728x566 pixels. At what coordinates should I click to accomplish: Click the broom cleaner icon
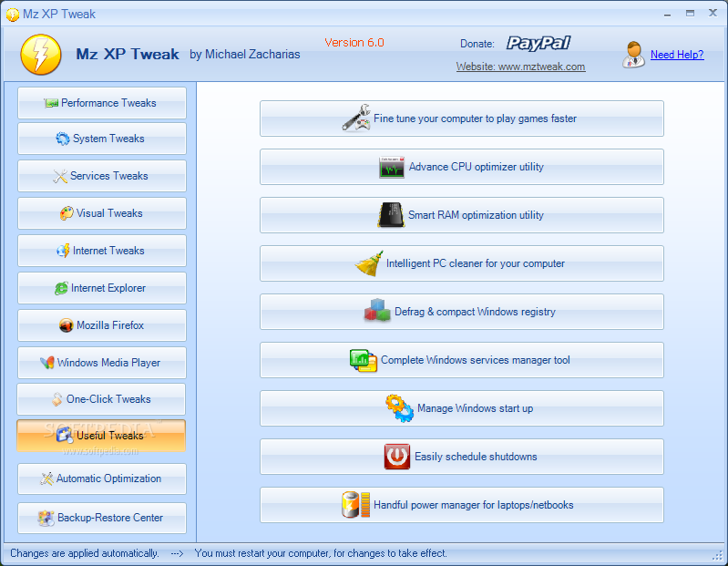[x=369, y=263]
